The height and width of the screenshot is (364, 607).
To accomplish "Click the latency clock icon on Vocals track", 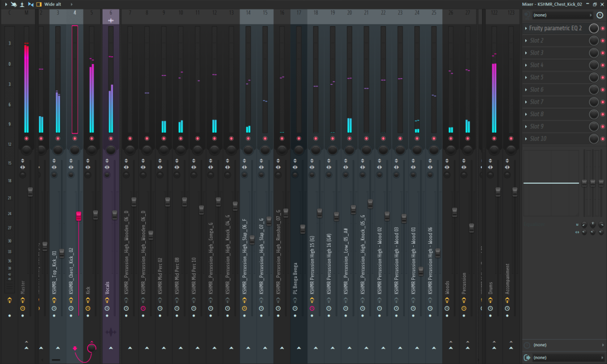I will [107, 308].
